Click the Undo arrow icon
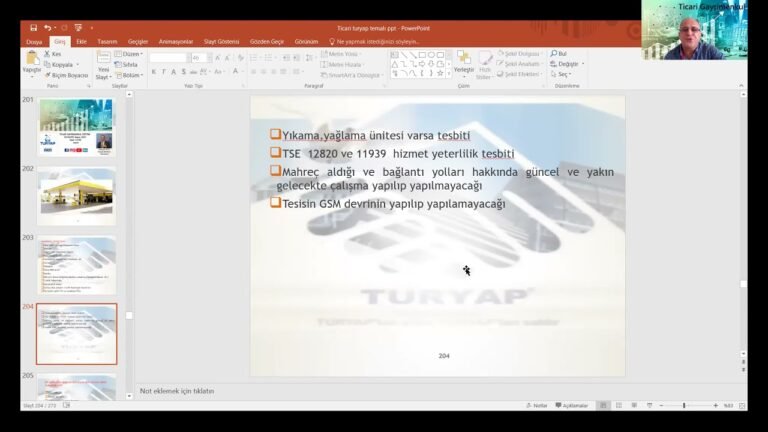Screen dimensions: 768x432 coord(48,28)
